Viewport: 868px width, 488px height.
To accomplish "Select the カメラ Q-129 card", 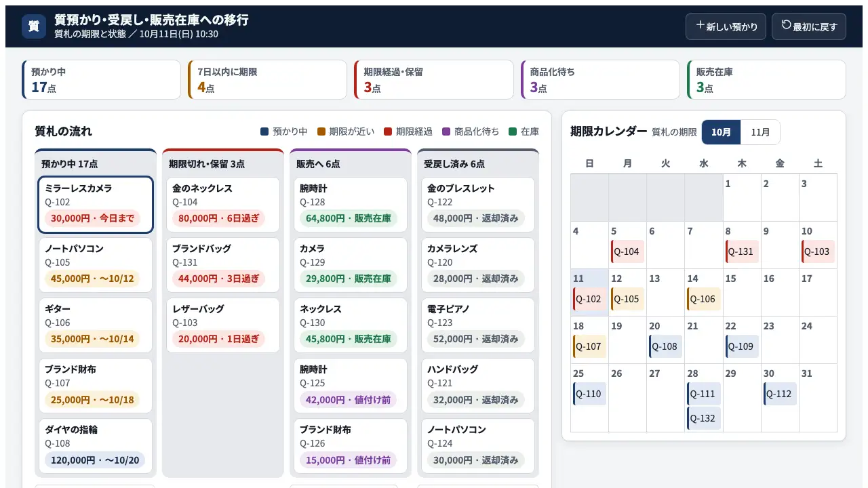I will tap(351, 265).
